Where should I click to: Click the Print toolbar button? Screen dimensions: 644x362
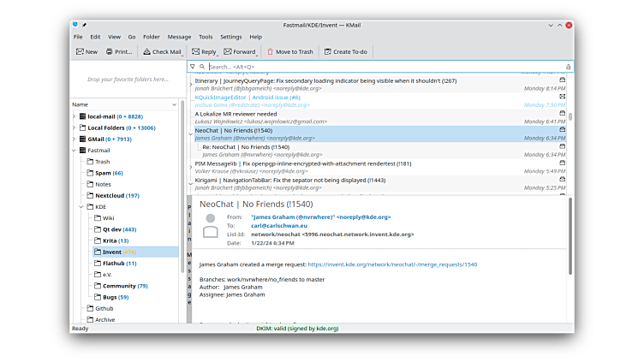click(119, 52)
